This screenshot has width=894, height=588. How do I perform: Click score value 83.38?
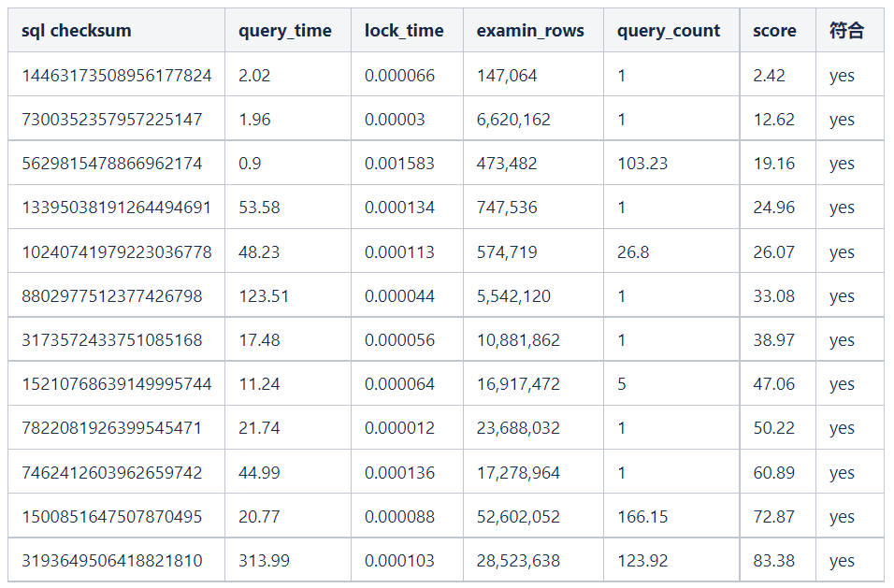coord(773,561)
